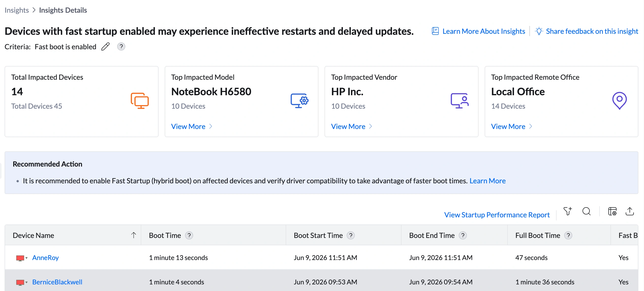Image resolution: width=644 pixels, height=291 pixels.
Task: Edit criteria with the pencil icon
Action: click(105, 47)
